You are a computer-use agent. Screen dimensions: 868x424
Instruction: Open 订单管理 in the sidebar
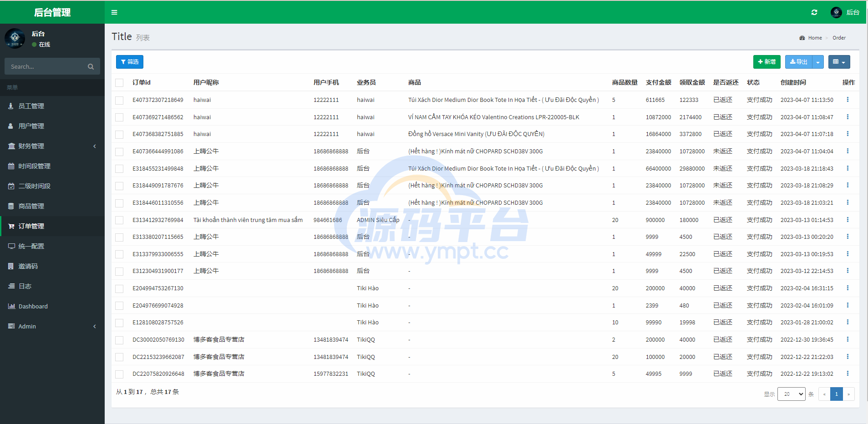(52, 226)
